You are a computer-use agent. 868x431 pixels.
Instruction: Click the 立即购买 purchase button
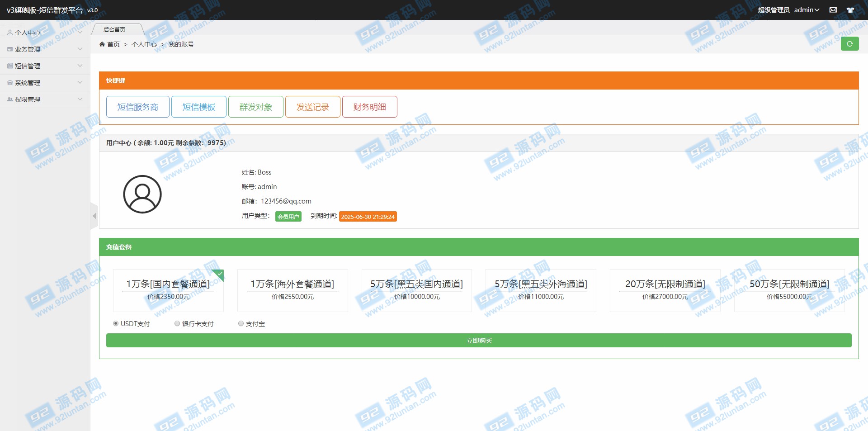pos(479,341)
